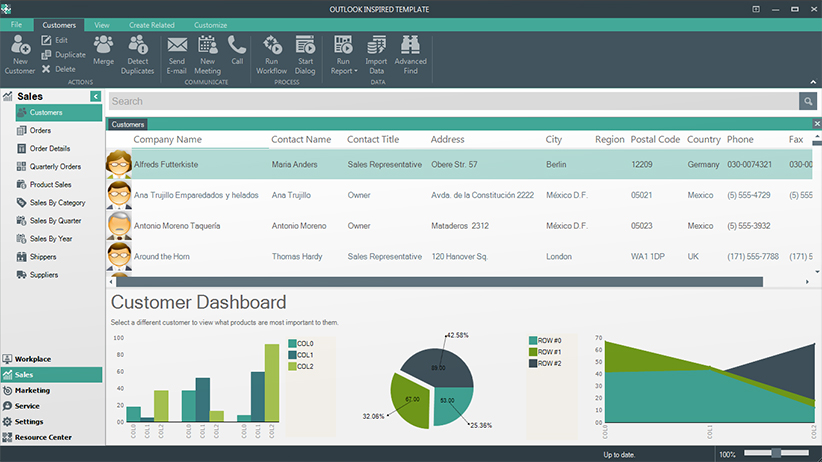
Task: Sort by the Company Name column header
Action: coord(168,140)
